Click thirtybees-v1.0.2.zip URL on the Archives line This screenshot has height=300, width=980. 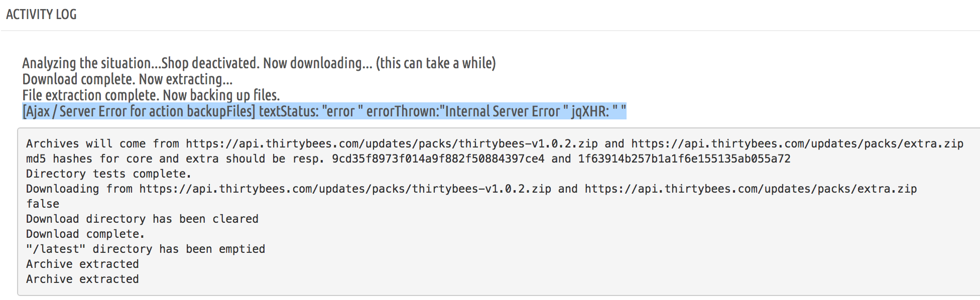click(392, 144)
